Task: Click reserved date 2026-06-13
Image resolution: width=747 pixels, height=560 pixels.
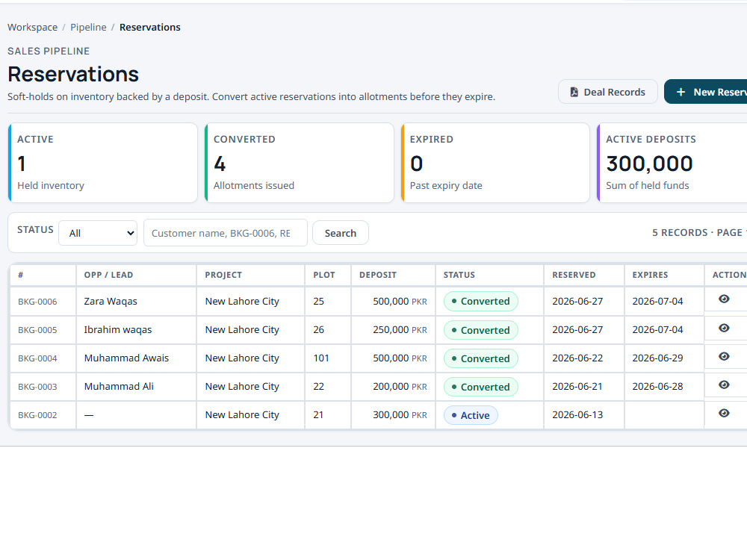Action: point(577,414)
